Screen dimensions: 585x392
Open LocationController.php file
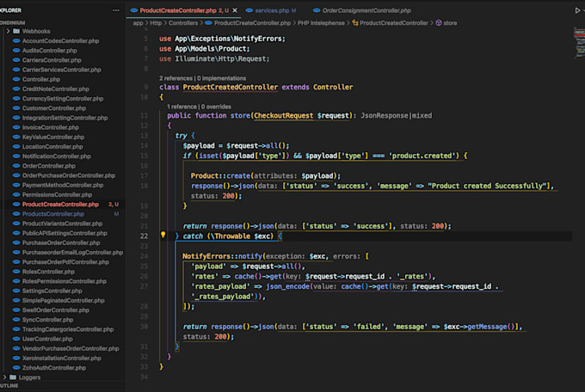tap(52, 147)
